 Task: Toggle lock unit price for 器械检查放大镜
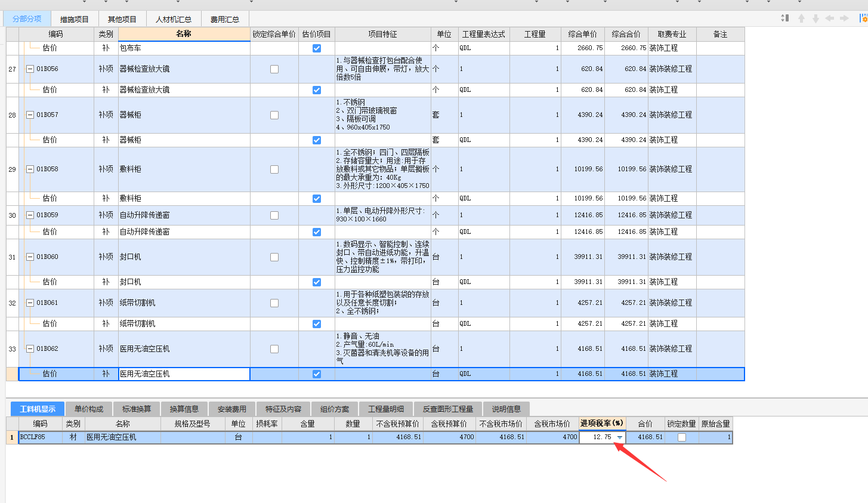(x=274, y=69)
